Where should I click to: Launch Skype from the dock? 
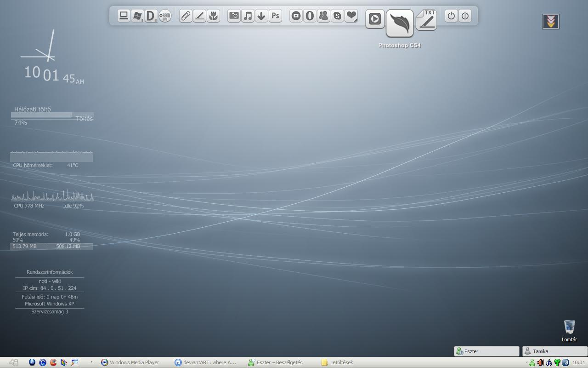337,16
